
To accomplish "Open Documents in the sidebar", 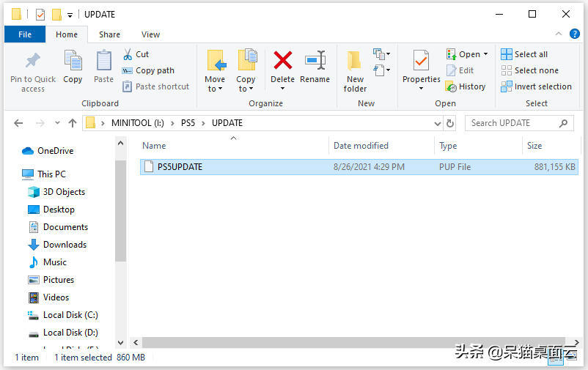I will click(58, 227).
